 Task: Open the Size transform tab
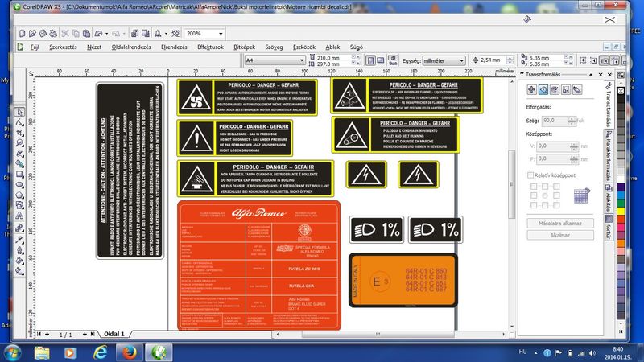pos(566,89)
